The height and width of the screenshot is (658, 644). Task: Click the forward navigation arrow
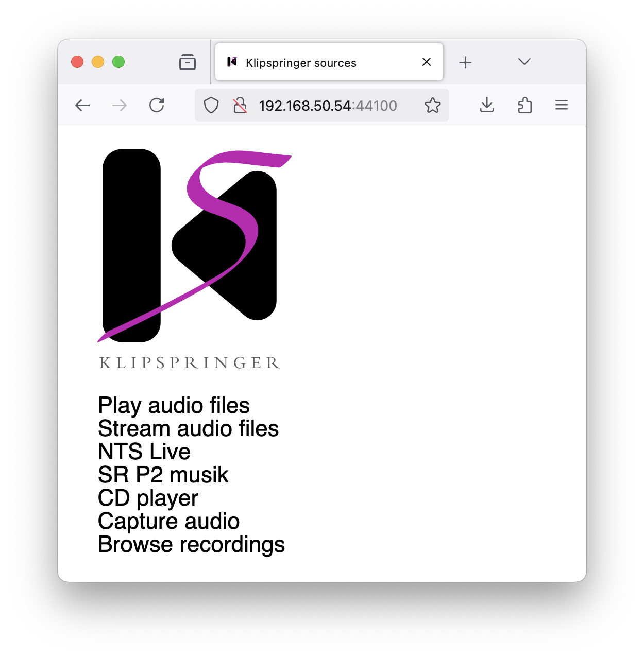tap(120, 106)
